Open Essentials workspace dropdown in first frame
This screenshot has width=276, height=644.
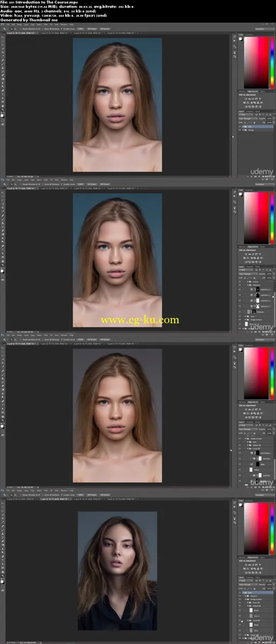coord(265,29)
